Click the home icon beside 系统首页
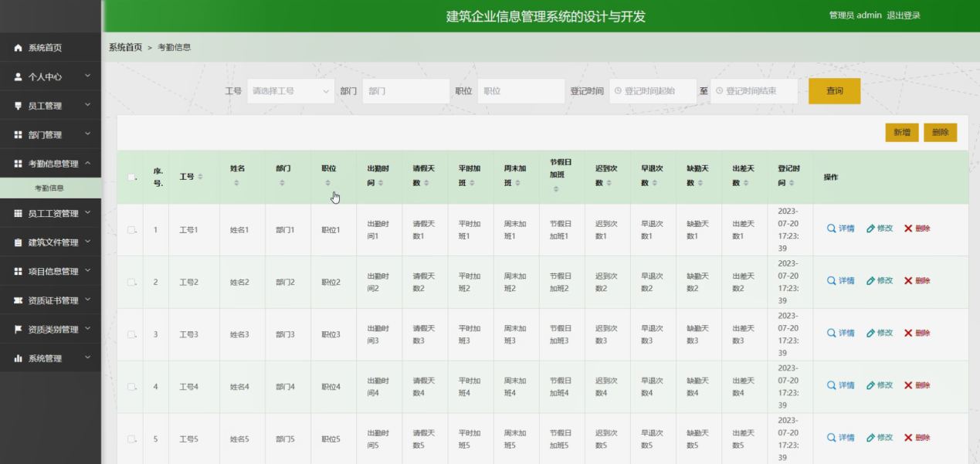980x464 pixels. pos(18,48)
